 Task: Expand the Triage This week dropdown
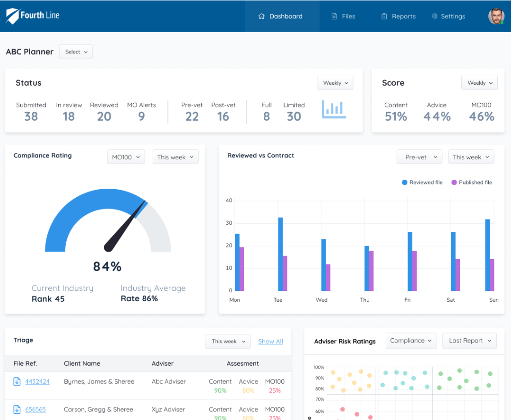[x=228, y=341]
